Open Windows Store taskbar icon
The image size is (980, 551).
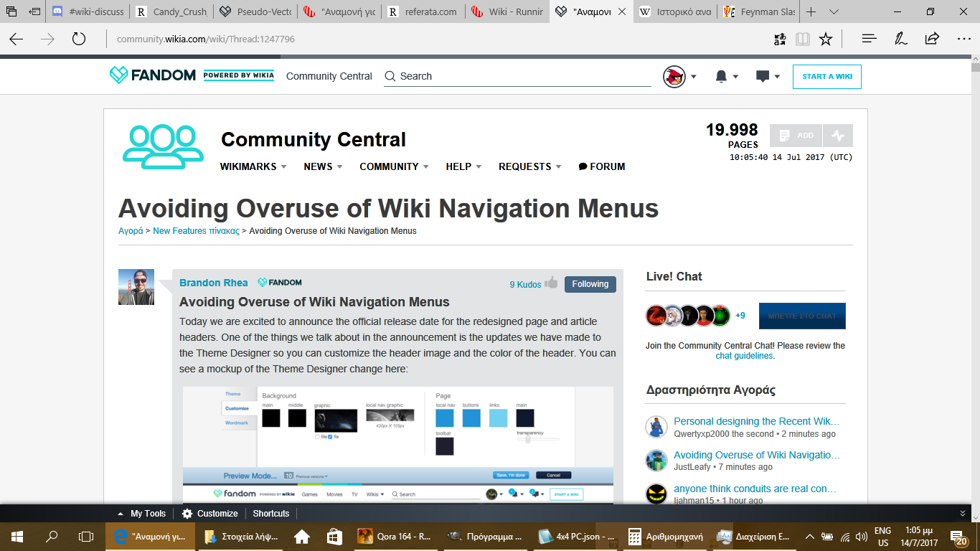(336, 536)
